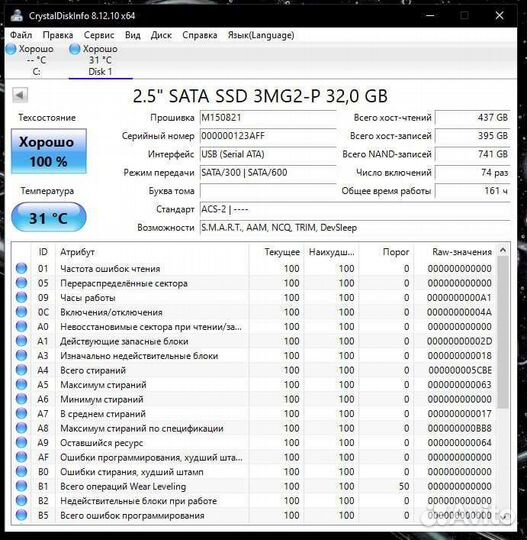
Task: Click the Хорошо 100 % health status button
Action: pos(49,152)
